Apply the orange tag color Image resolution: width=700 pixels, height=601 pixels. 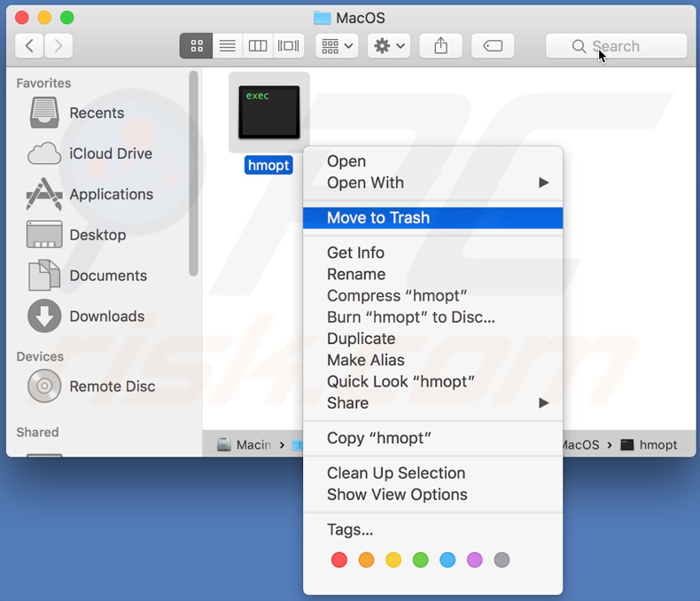366,560
